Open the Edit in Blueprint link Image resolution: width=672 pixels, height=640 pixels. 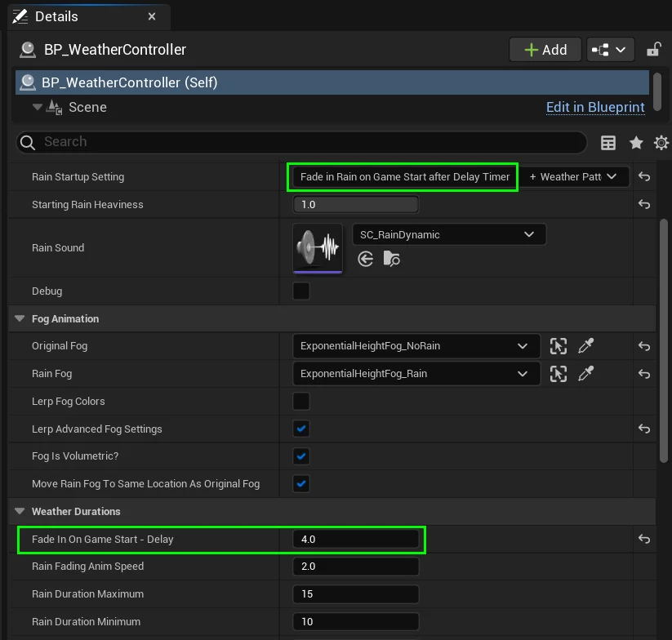point(594,107)
